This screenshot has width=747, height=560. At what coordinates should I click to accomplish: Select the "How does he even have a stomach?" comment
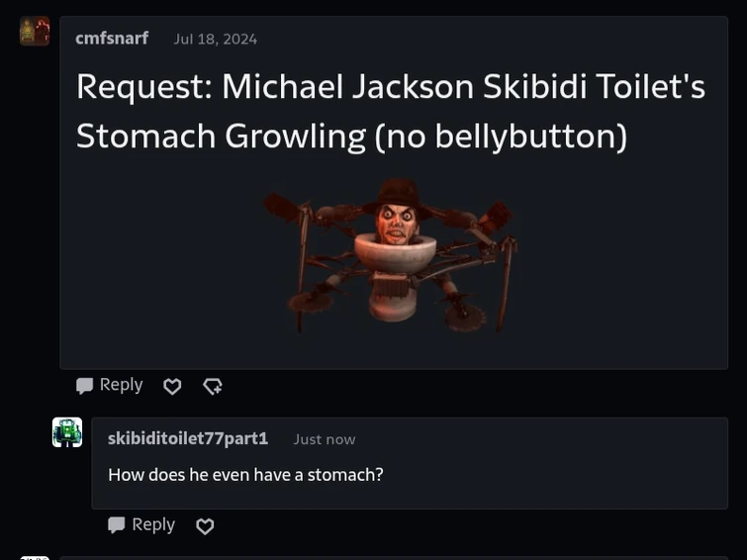245,475
